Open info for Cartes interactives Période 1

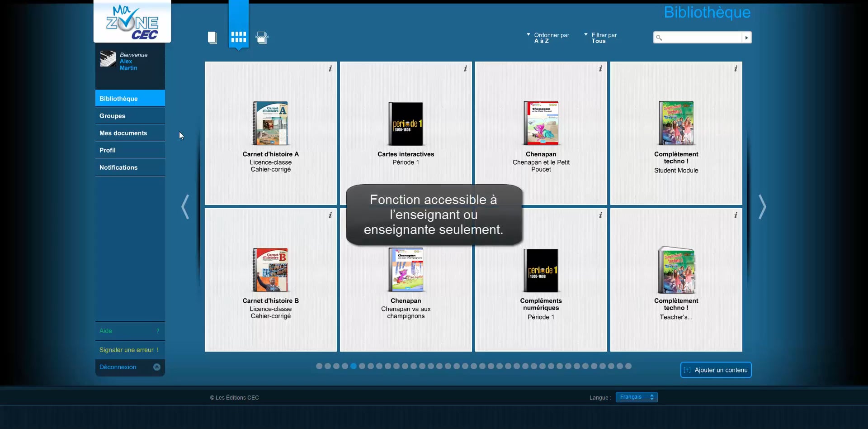point(465,68)
